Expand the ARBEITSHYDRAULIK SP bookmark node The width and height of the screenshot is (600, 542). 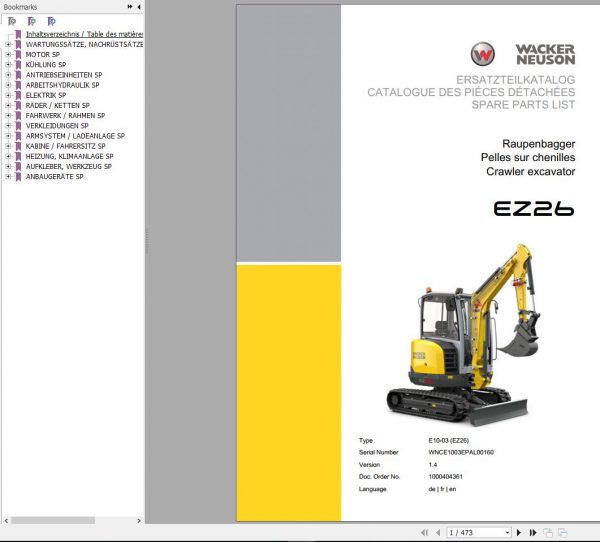point(8,85)
